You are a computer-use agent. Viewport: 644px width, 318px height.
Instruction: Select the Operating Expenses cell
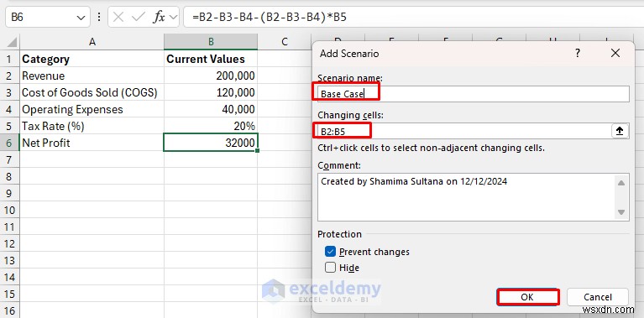tap(92, 110)
